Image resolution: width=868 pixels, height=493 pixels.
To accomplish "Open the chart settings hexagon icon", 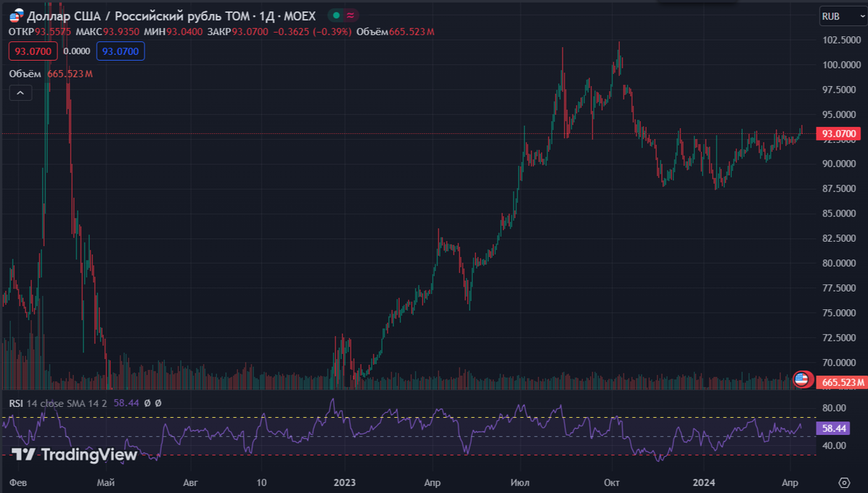I will click(x=843, y=482).
